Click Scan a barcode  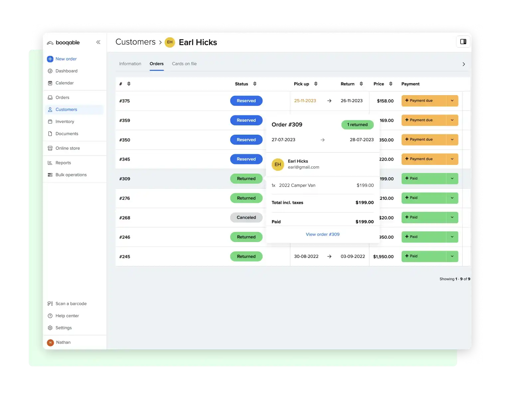(x=71, y=304)
